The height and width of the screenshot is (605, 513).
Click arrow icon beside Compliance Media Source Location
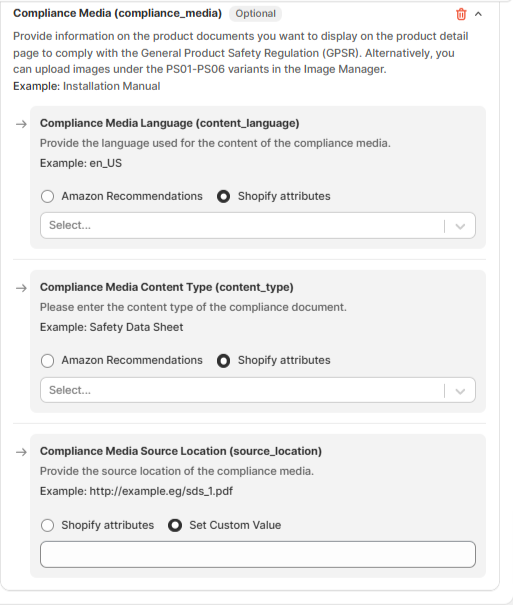pyautogui.click(x=22, y=452)
